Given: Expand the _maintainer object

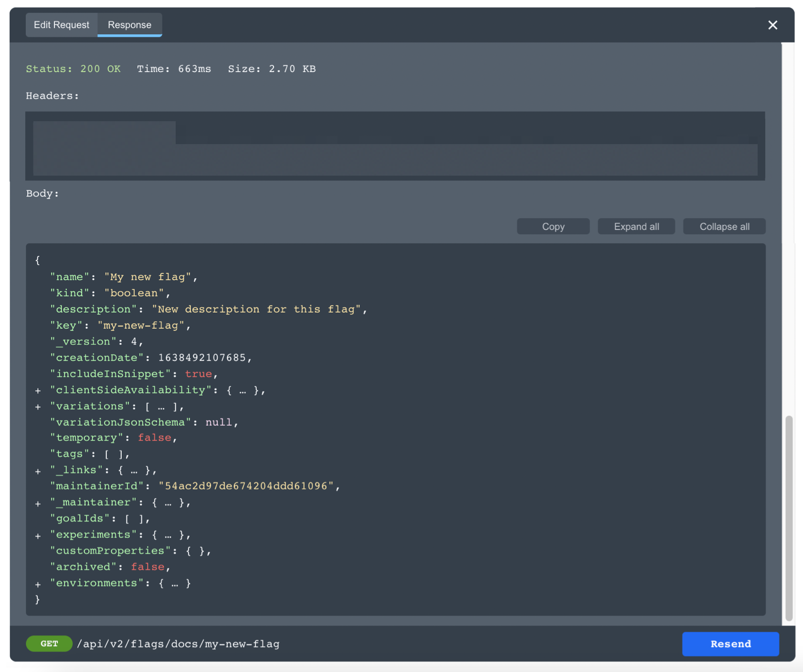Looking at the screenshot, I should 38,503.
